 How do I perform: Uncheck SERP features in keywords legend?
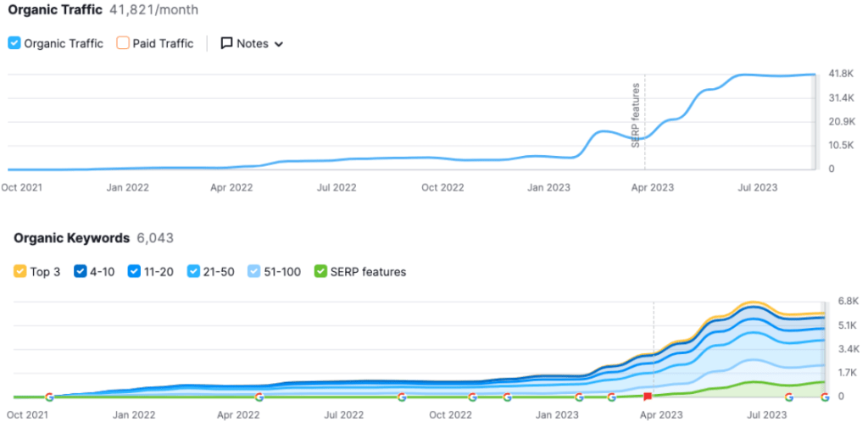coord(320,272)
